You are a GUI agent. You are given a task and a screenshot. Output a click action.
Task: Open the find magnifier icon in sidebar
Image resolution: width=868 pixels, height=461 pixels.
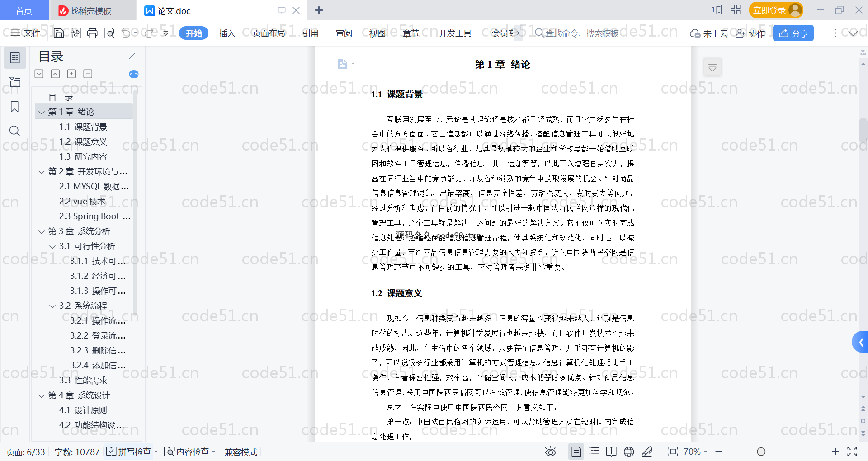15,131
